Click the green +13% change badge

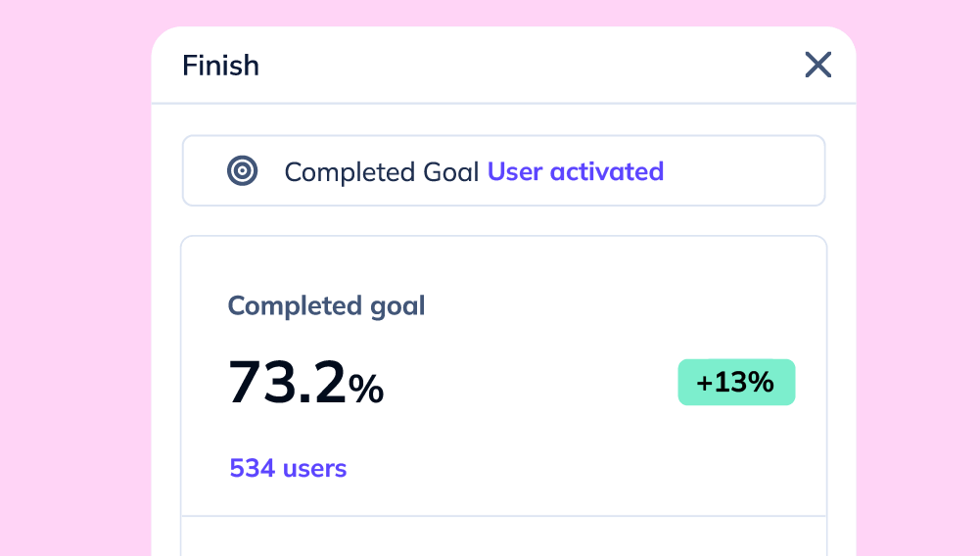736,383
